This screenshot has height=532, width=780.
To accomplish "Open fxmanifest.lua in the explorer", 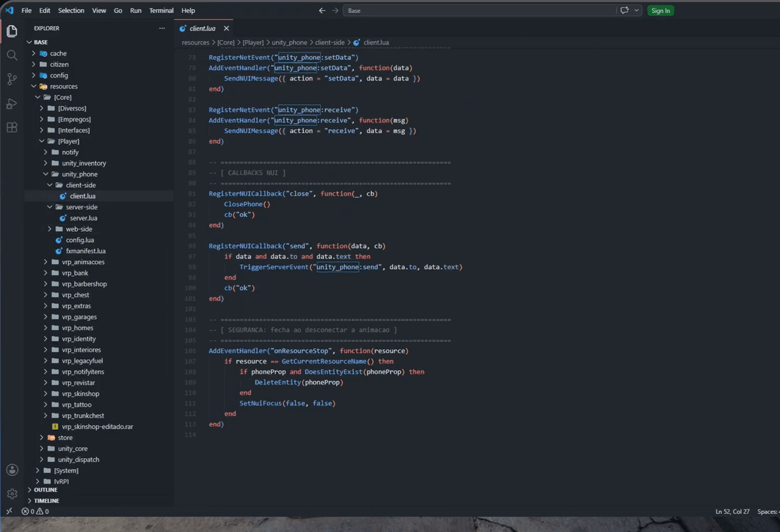I will [99, 251].
